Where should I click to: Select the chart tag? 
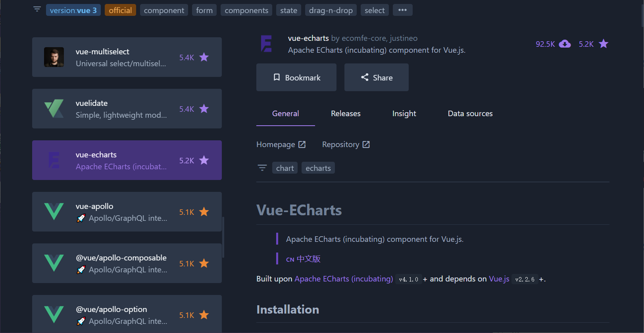(x=285, y=168)
